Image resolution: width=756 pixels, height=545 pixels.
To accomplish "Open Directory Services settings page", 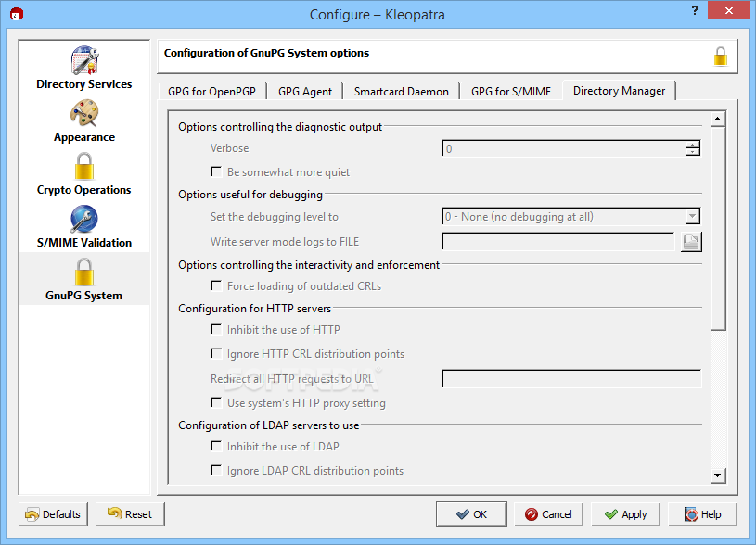I will [x=84, y=69].
